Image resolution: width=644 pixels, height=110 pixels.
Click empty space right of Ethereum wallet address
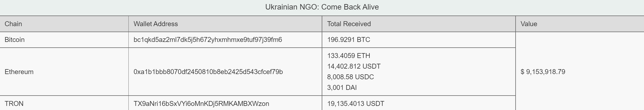pyautogui.click(x=303, y=72)
